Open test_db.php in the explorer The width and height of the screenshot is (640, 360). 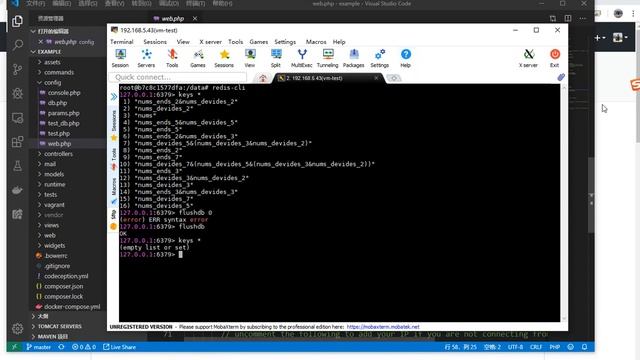64,123
